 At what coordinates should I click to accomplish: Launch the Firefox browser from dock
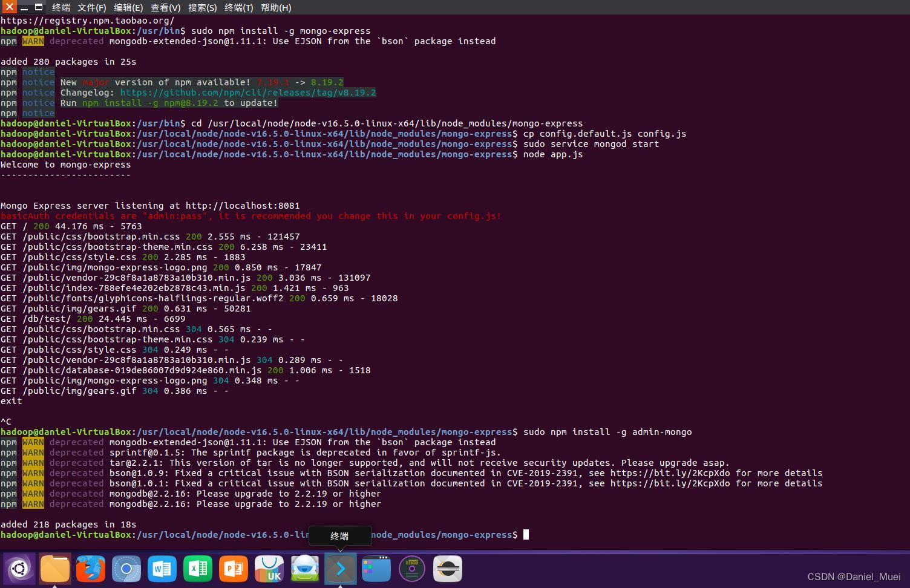click(91, 569)
